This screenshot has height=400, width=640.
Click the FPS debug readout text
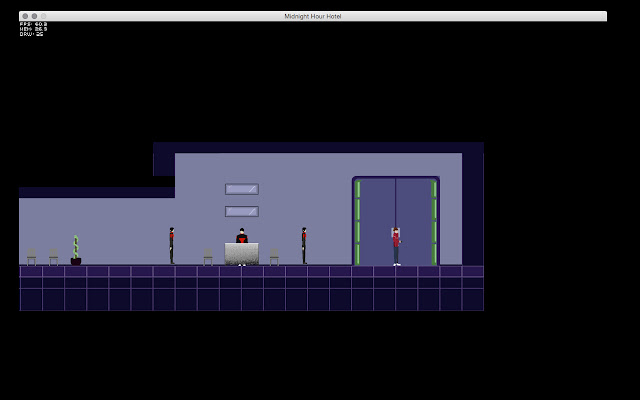pyautogui.click(x=33, y=24)
